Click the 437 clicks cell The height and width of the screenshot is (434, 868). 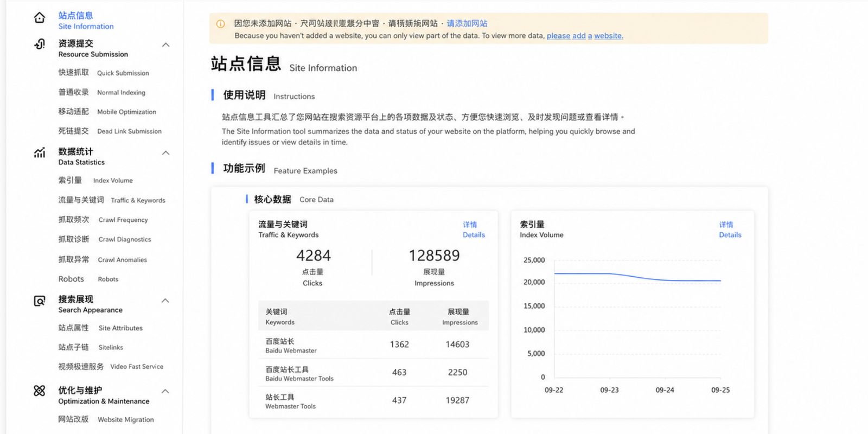tap(399, 400)
